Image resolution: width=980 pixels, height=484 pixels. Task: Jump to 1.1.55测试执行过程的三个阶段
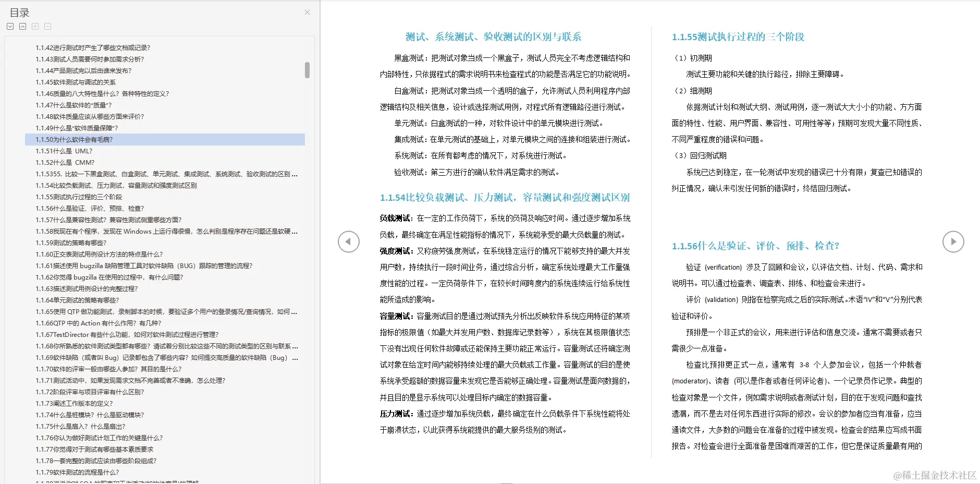(x=78, y=197)
